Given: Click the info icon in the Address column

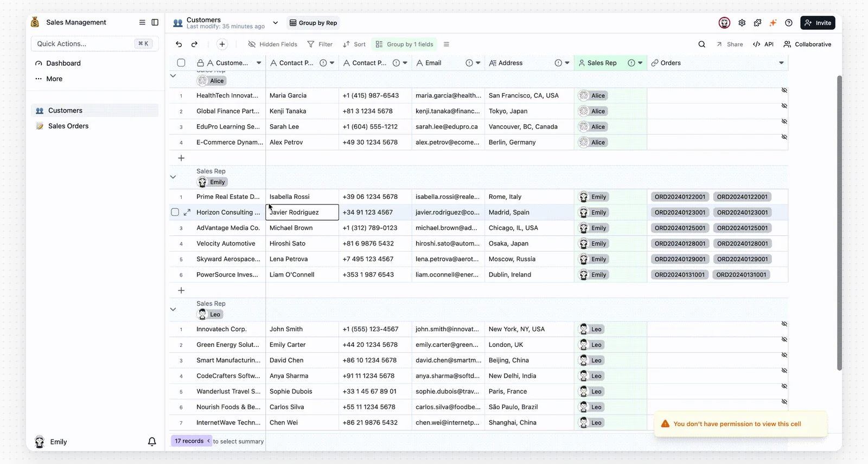Looking at the screenshot, I should pos(558,63).
